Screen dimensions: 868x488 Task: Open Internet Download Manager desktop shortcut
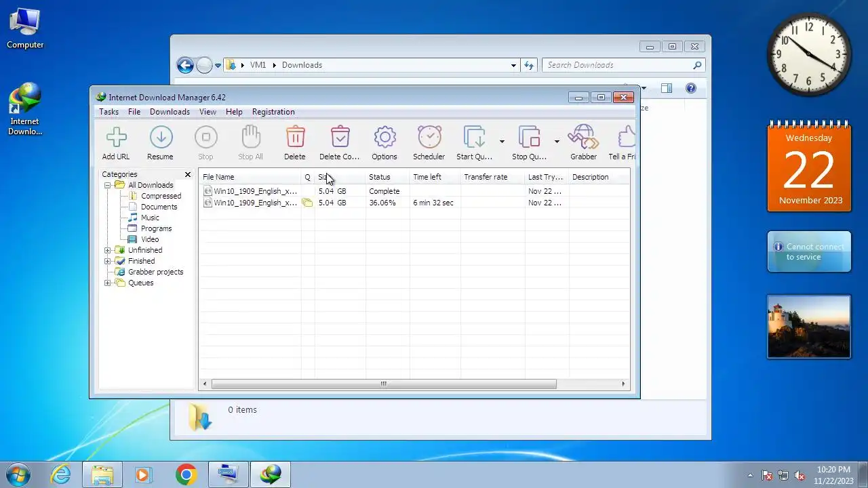coord(25,108)
